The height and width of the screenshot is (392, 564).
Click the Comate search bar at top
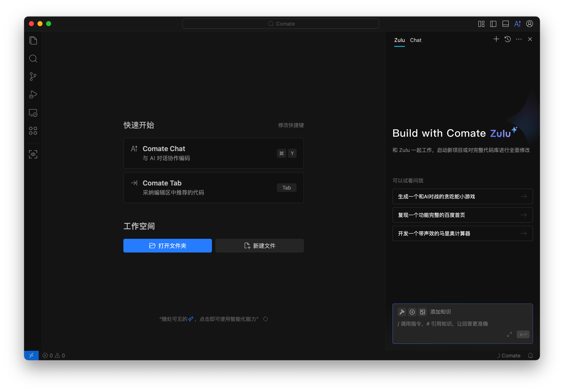[x=280, y=24]
